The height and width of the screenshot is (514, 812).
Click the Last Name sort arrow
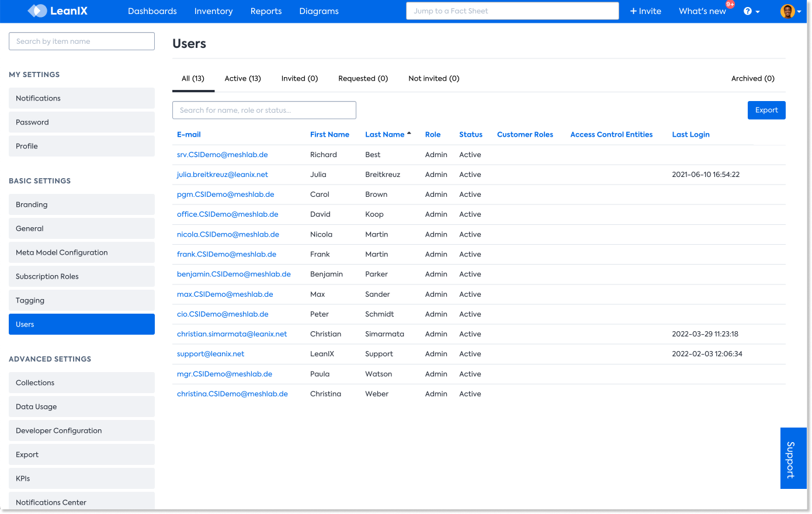click(409, 134)
